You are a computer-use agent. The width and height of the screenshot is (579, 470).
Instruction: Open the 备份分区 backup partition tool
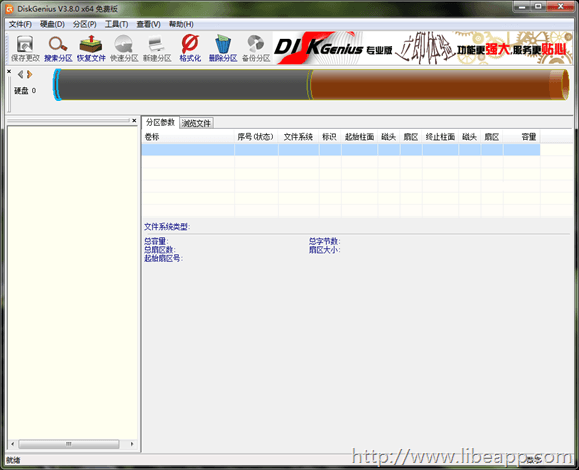click(256, 48)
